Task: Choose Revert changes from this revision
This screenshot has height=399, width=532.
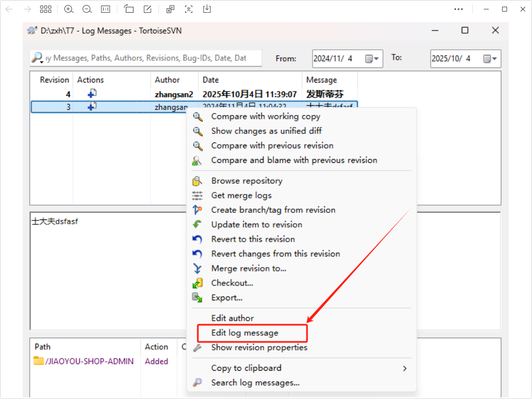Action: pos(301,254)
